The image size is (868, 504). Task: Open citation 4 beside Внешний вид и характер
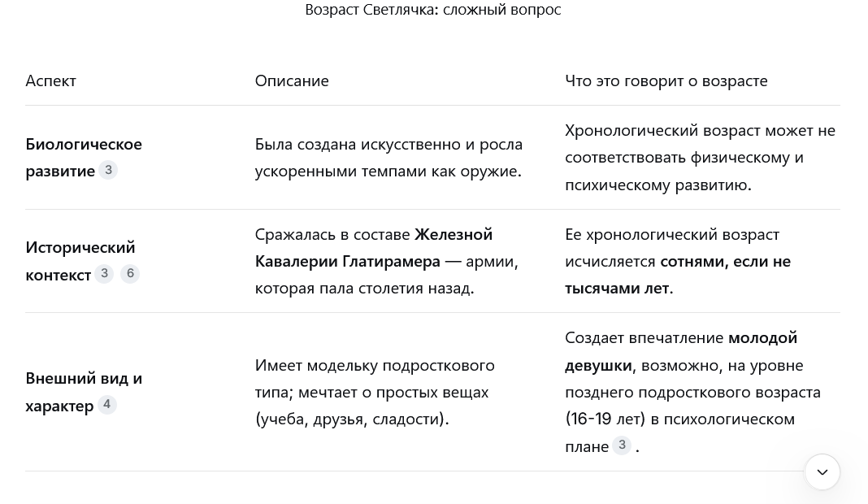click(x=106, y=405)
